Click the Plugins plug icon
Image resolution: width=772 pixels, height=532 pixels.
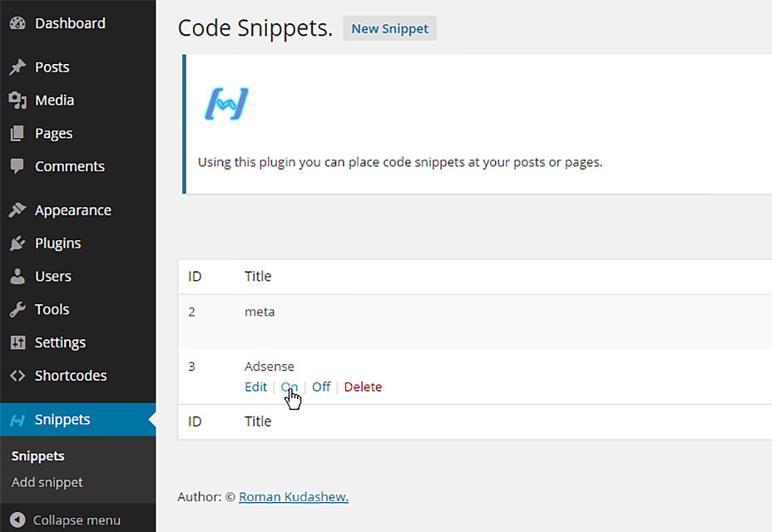tap(17, 243)
